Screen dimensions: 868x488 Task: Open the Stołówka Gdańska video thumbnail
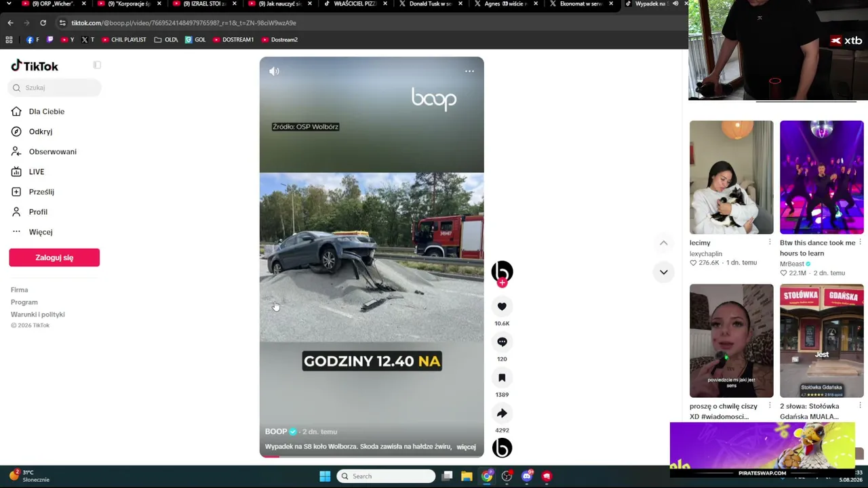point(822,341)
